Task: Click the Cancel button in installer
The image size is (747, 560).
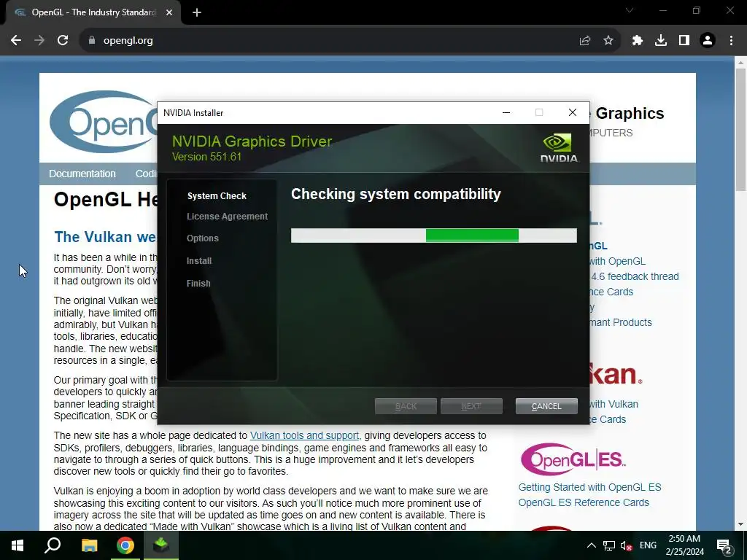Action: pos(546,406)
